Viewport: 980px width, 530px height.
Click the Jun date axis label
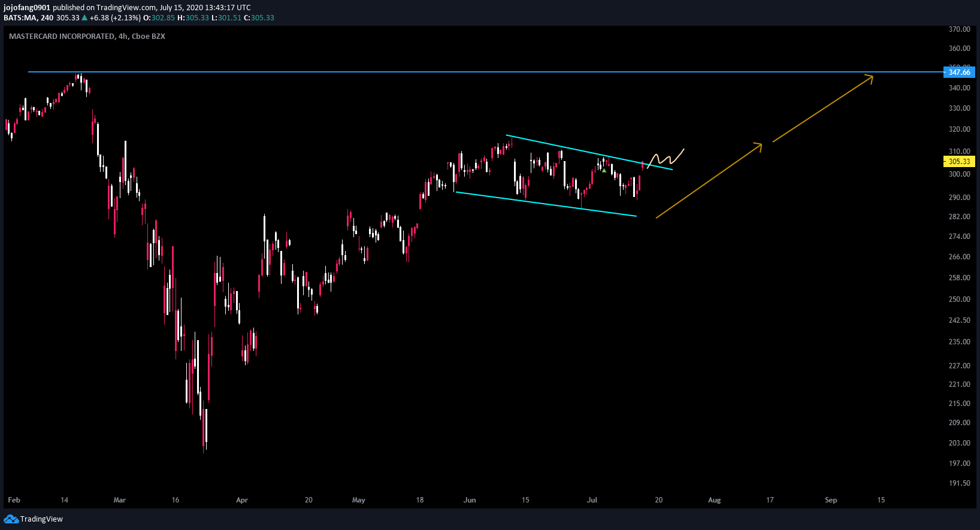tap(470, 499)
